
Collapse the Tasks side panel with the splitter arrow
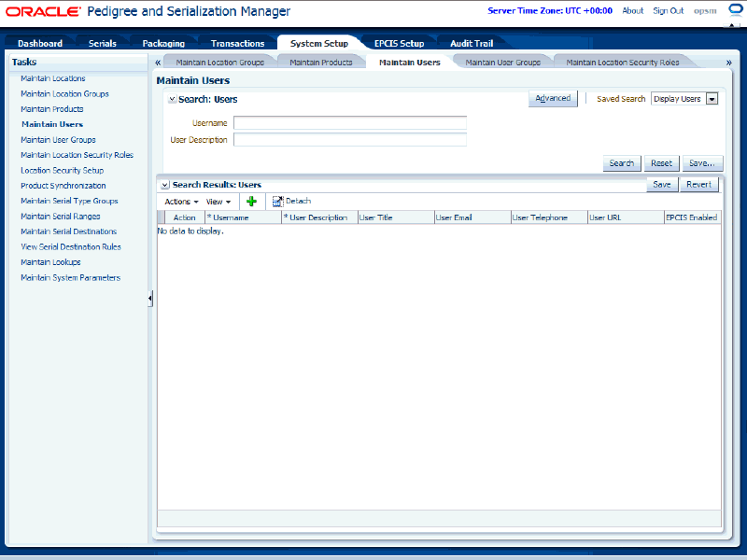pyautogui.click(x=150, y=299)
